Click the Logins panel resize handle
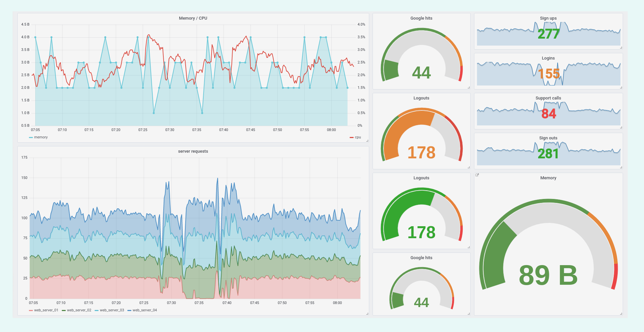This screenshot has height=332, width=644. [x=621, y=87]
